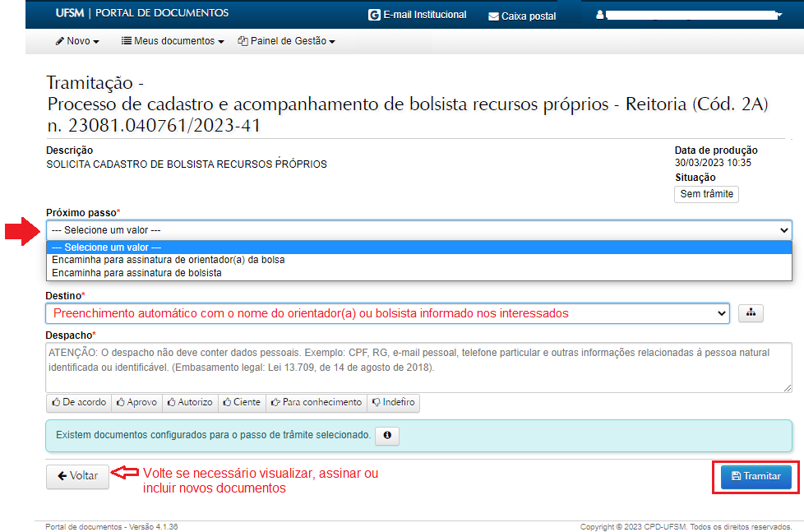Expand the Próximo passo dropdown
The height and width of the screenshot is (532, 804).
[x=418, y=230]
